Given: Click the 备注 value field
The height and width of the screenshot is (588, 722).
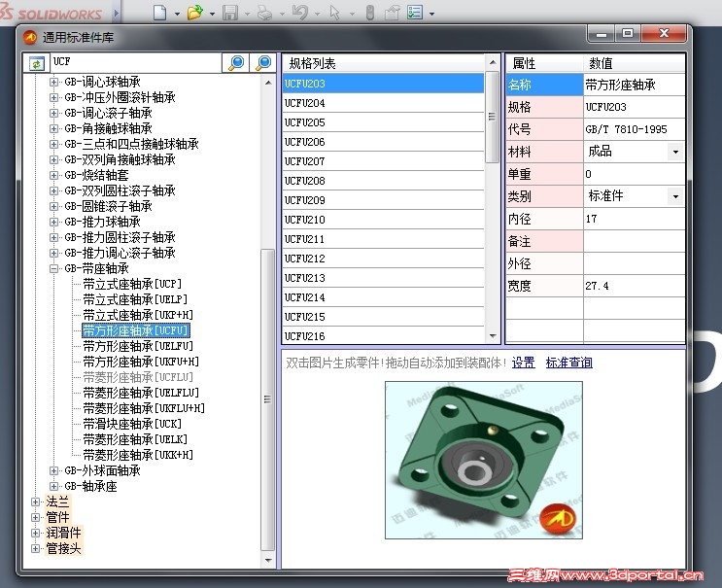Looking at the screenshot, I should click(634, 241).
